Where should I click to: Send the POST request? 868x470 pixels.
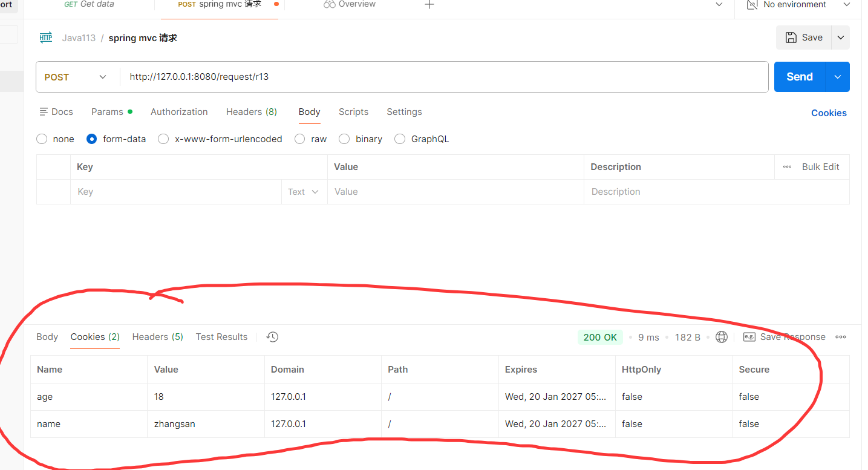pyautogui.click(x=800, y=77)
